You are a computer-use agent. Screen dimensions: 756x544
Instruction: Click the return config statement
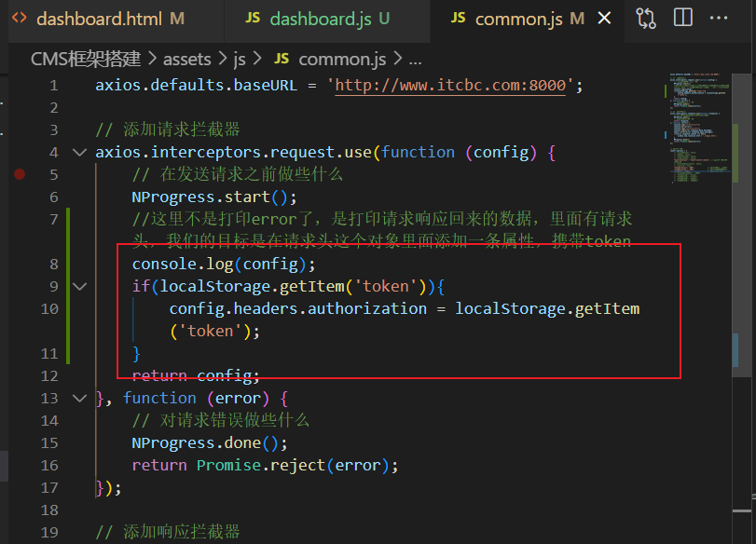pos(196,376)
